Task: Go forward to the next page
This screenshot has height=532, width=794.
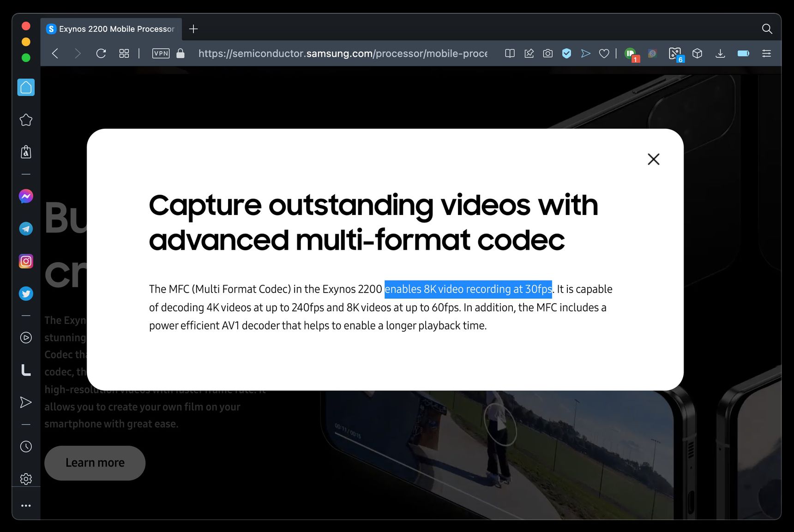Action: tap(78, 54)
